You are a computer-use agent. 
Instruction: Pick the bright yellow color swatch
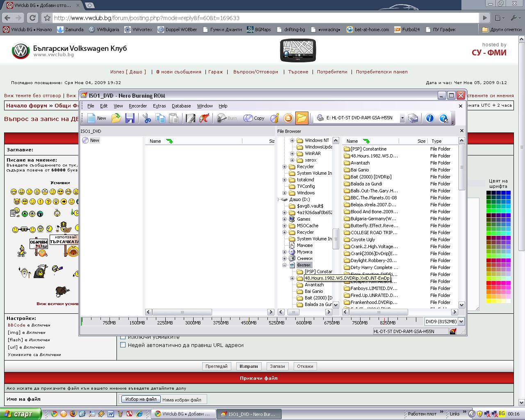pos(489,301)
